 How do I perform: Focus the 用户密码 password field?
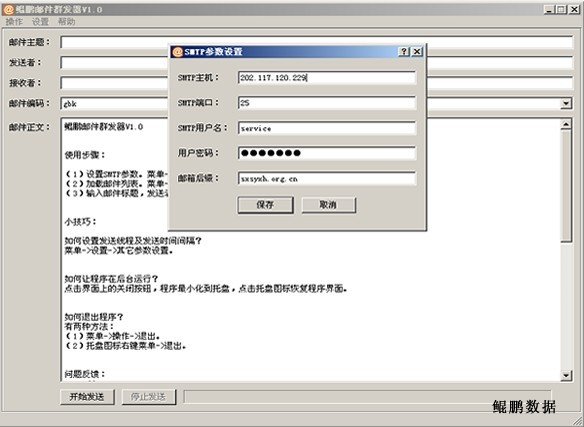tap(327, 153)
